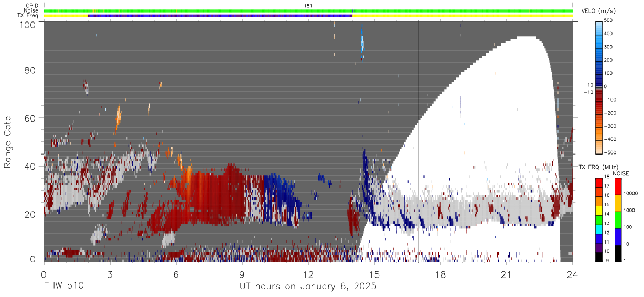Click the CPID label at top left

tap(32, 6)
